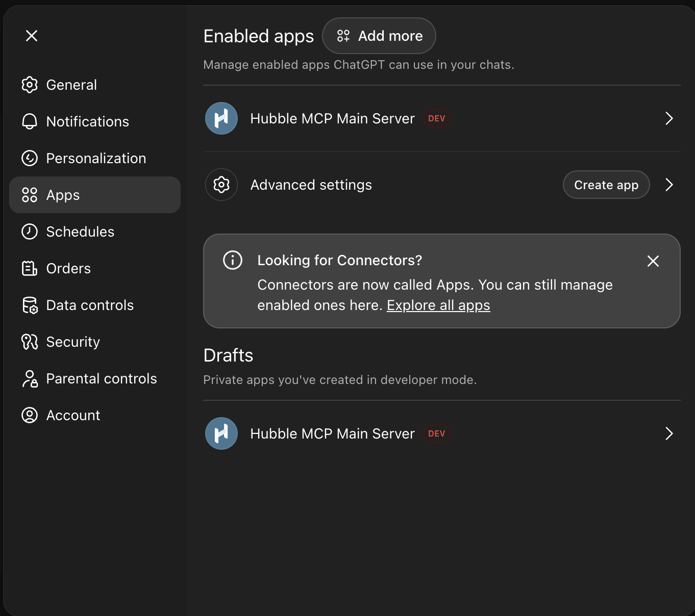Click the Account profile icon

click(x=30, y=415)
